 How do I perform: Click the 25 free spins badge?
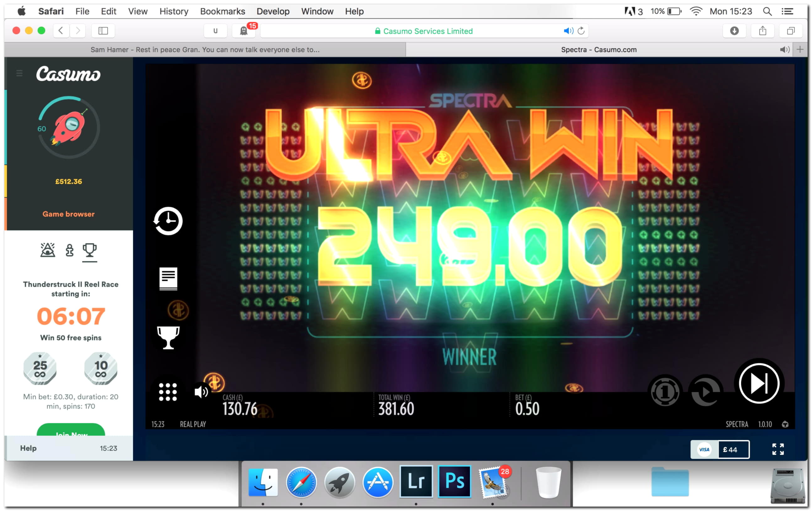coord(40,368)
